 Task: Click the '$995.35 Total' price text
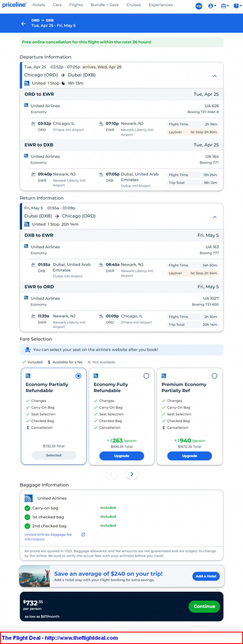[122, 447]
